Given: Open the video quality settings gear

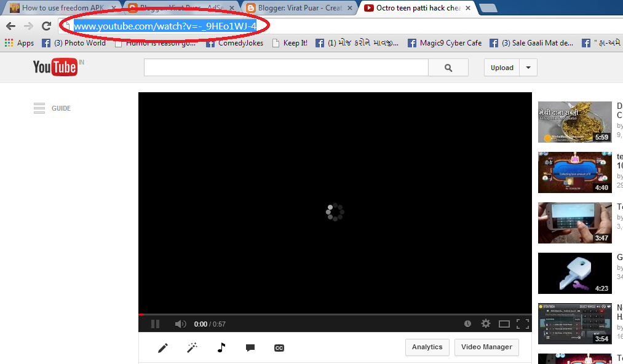Looking at the screenshot, I should pos(485,323).
